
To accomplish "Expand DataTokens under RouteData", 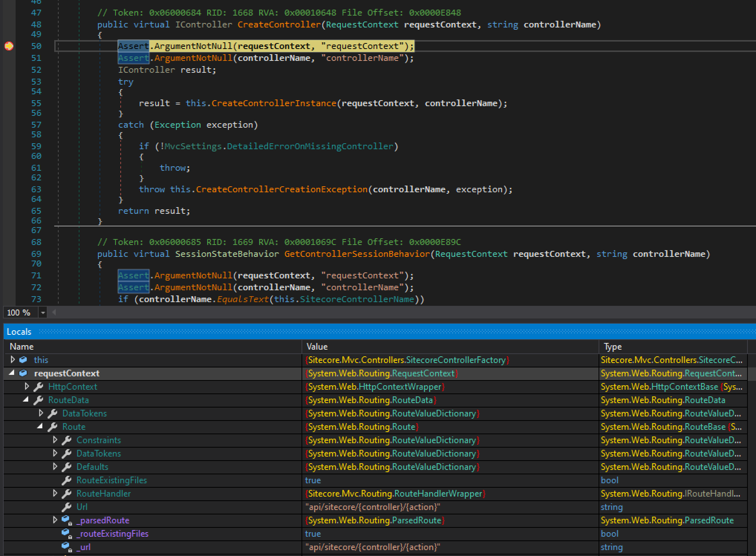I will [x=41, y=413].
